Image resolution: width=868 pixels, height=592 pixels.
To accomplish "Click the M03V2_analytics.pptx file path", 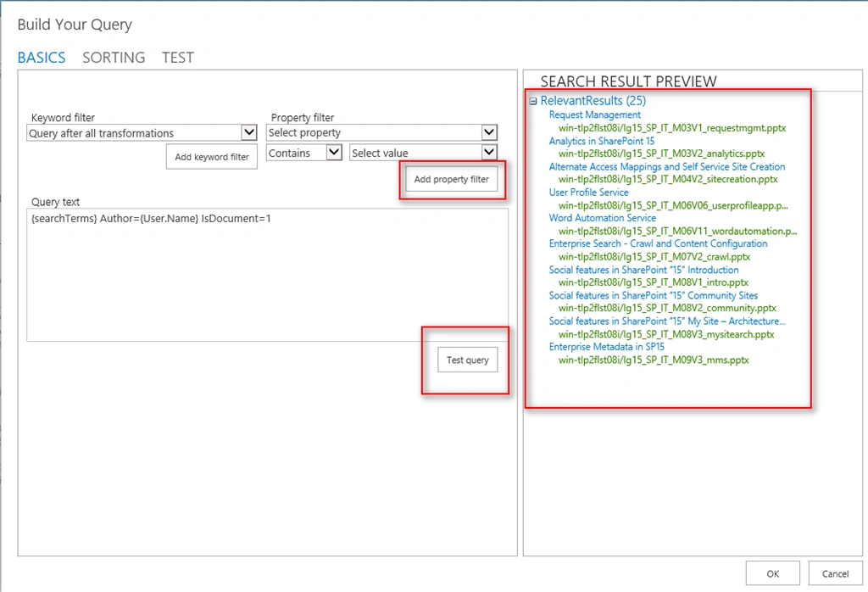I will (x=661, y=154).
